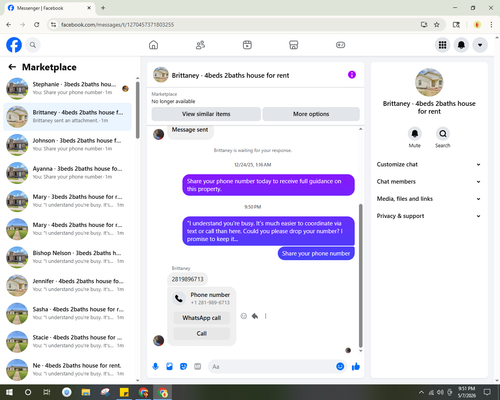
Task: Open more options for phone number message
Action: click(x=266, y=316)
